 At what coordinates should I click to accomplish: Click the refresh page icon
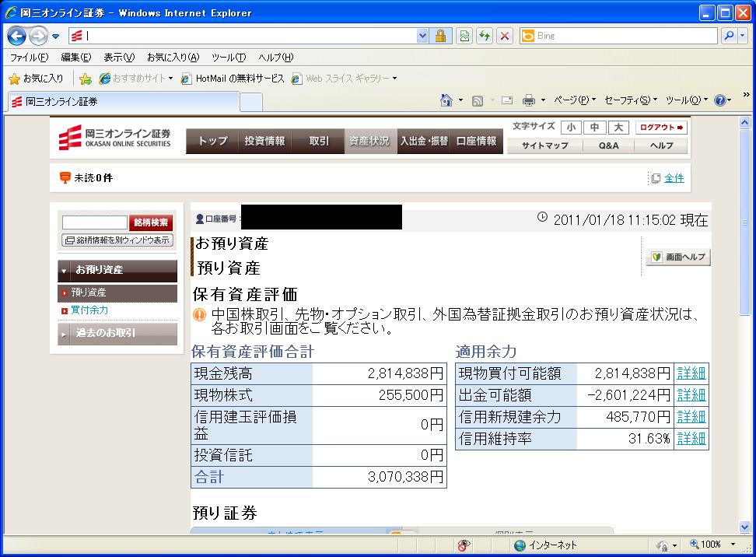[485, 36]
